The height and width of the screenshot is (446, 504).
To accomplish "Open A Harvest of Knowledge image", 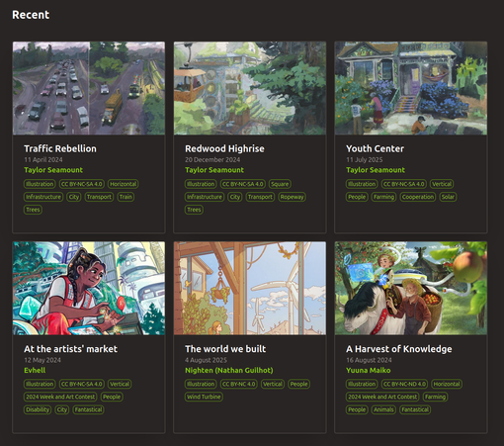I will pos(411,289).
